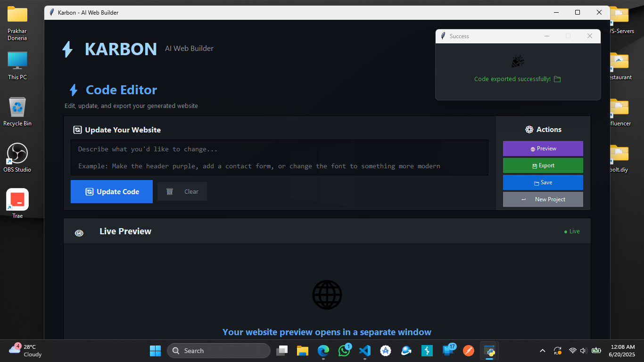Click the Update Your Website refresh icon
644x362 pixels.
click(78, 130)
